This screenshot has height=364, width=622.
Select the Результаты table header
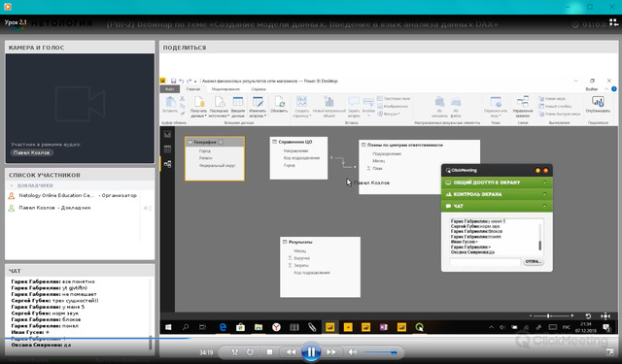point(320,242)
